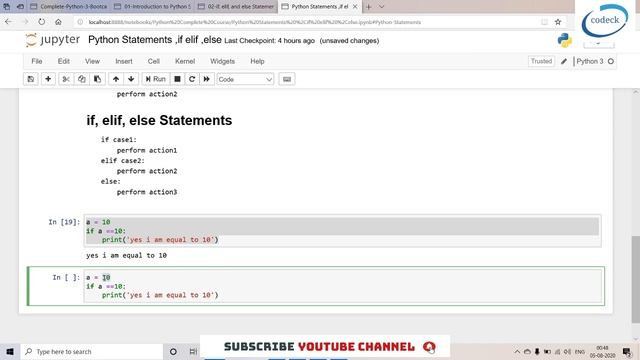Open the Cell menu
The image size is (640, 360).
[x=153, y=61]
